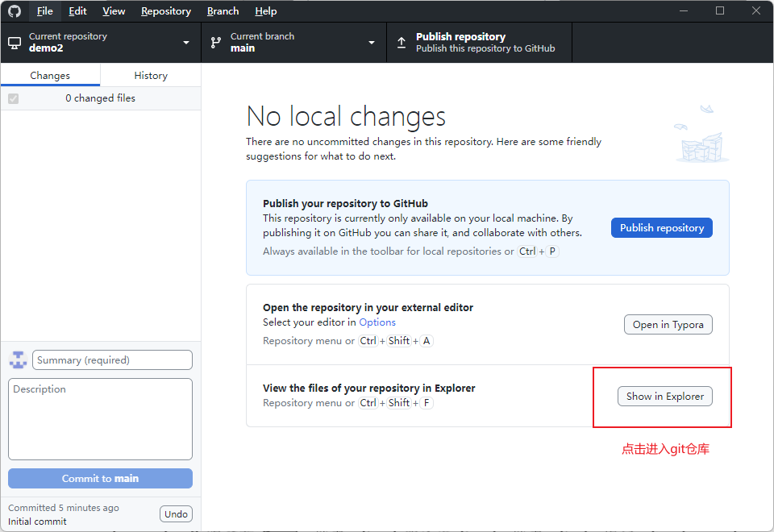Select the Changes tab
The image size is (774, 532).
click(x=50, y=75)
